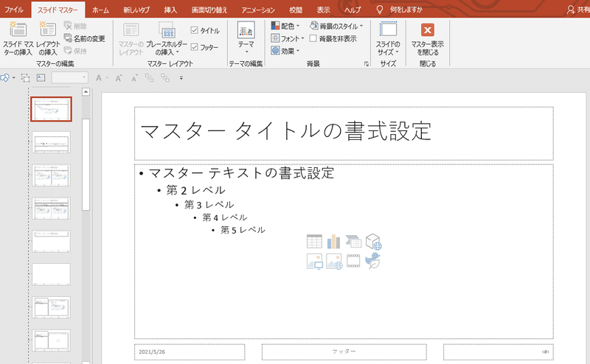The width and height of the screenshot is (590, 364).
Task: Switch to the ホーム tab
Action: 100,10
